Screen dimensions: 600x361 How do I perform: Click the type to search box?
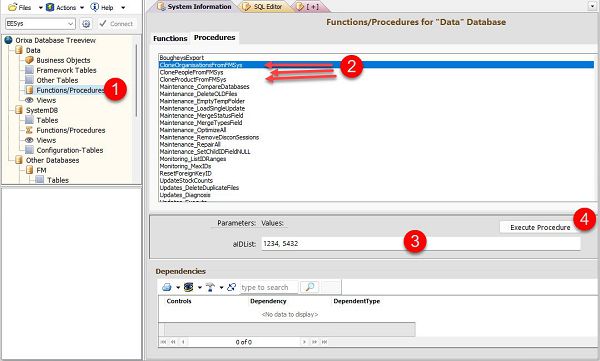(269, 287)
